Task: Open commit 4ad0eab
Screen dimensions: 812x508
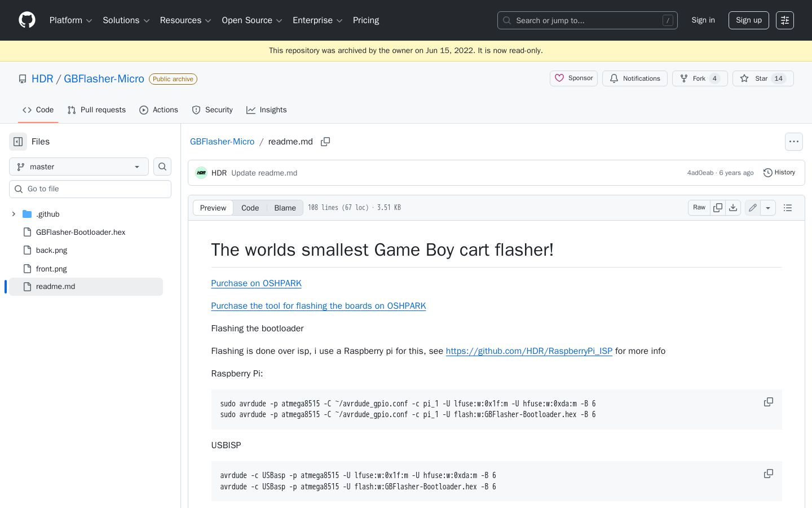Action: [700, 173]
